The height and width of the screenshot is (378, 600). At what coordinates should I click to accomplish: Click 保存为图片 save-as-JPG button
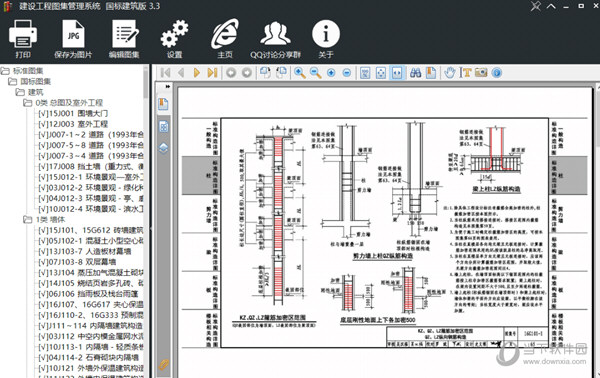[73, 39]
